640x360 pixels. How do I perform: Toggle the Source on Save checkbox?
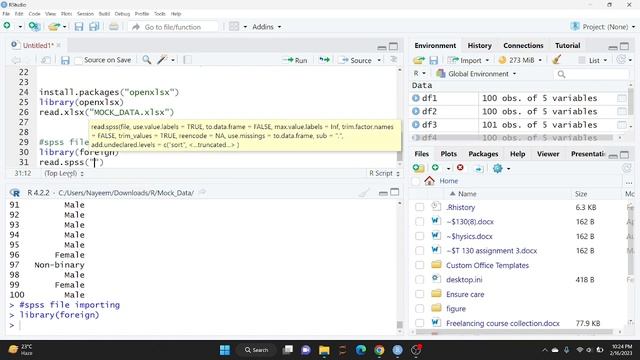[x=79, y=60]
